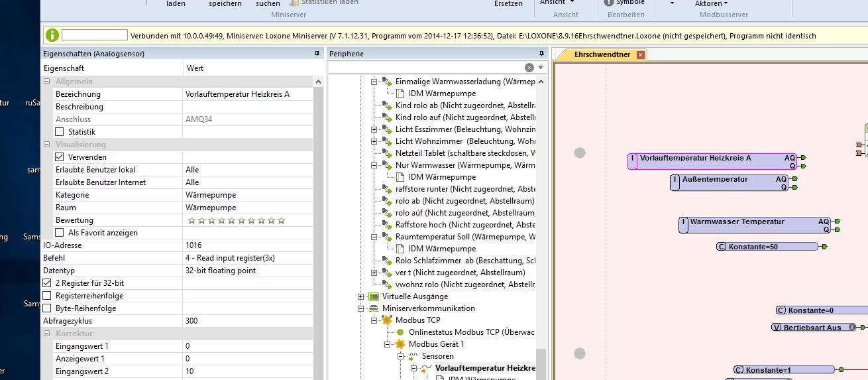868x380 pixels.
Task: Open the Aktoren dropdown in ribbon
Action: [x=711, y=3]
